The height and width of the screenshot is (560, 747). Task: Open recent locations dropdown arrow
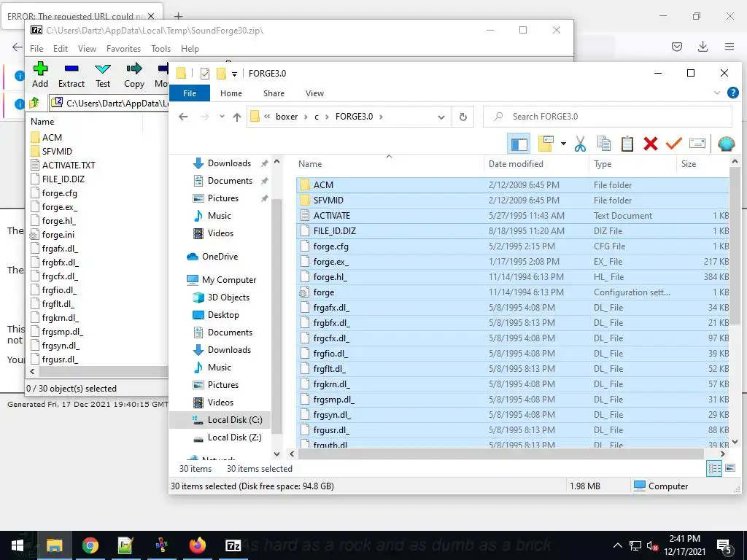click(x=222, y=117)
